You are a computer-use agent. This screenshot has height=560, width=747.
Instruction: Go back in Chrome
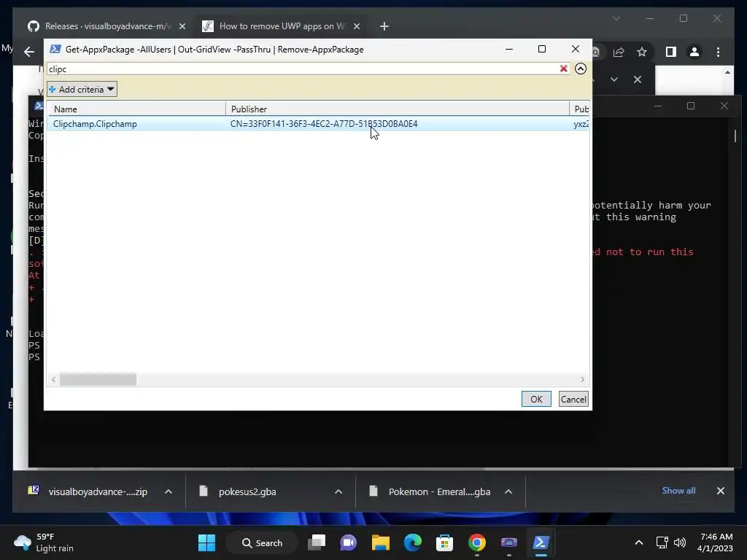point(29,52)
